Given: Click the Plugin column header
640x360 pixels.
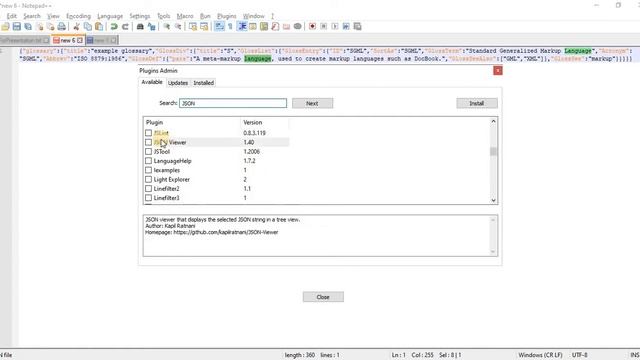Looking at the screenshot, I should (192, 122).
